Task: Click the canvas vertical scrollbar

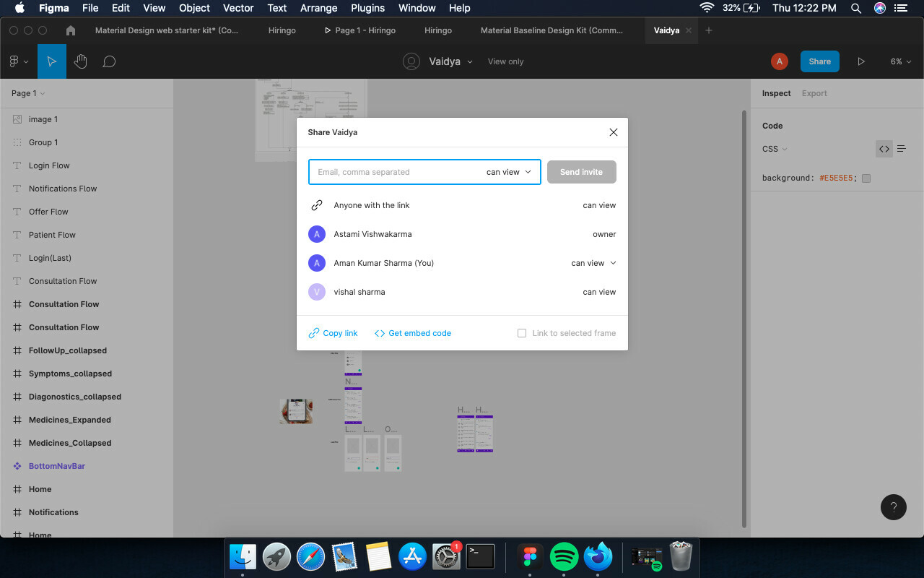Action: pyautogui.click(x=744, y=318)
